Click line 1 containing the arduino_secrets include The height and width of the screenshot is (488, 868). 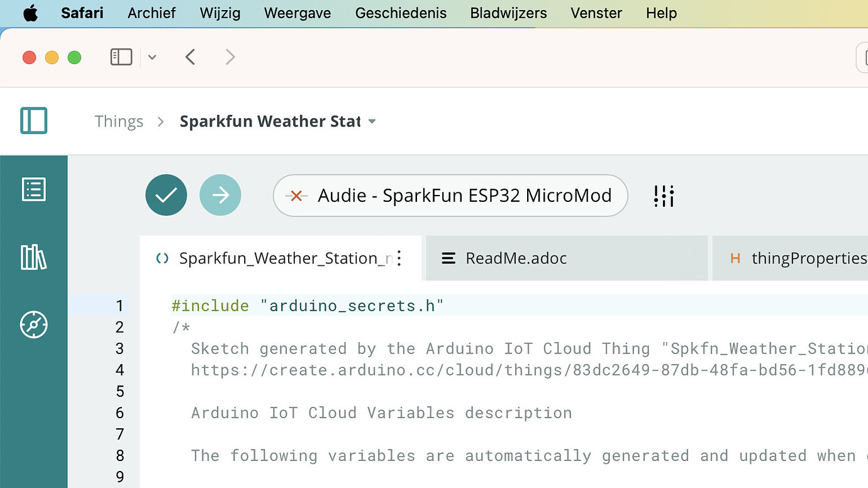(306, 306)
